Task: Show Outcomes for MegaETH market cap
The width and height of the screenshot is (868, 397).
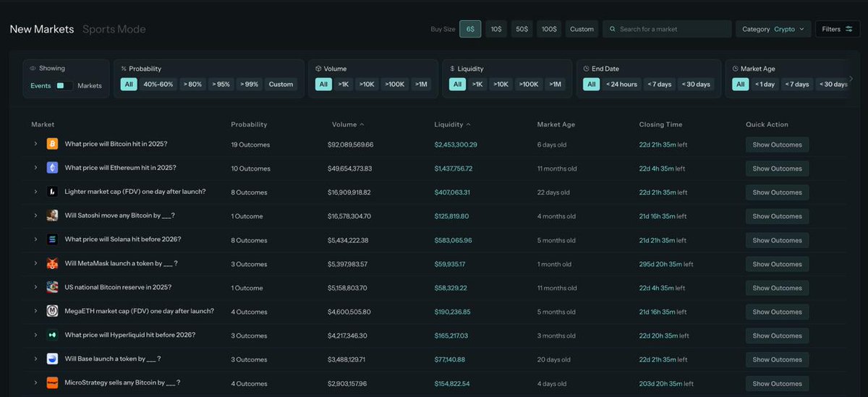Action: (777, 312)
